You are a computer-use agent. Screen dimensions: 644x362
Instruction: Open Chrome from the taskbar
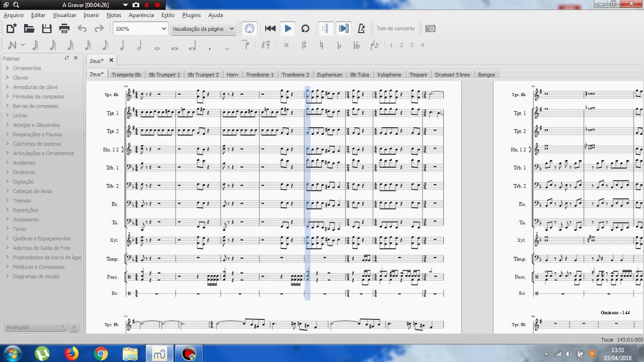pyautogui.click(x=101, y=353)
